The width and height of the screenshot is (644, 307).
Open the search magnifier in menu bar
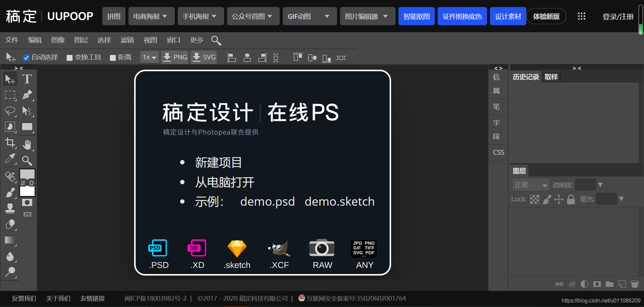(216, 40)
